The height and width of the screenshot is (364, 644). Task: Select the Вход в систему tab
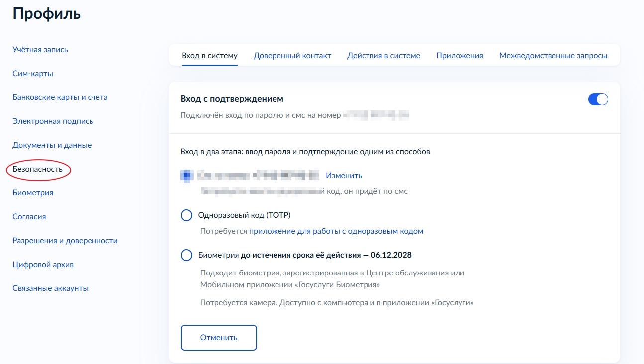pos(209,56)
